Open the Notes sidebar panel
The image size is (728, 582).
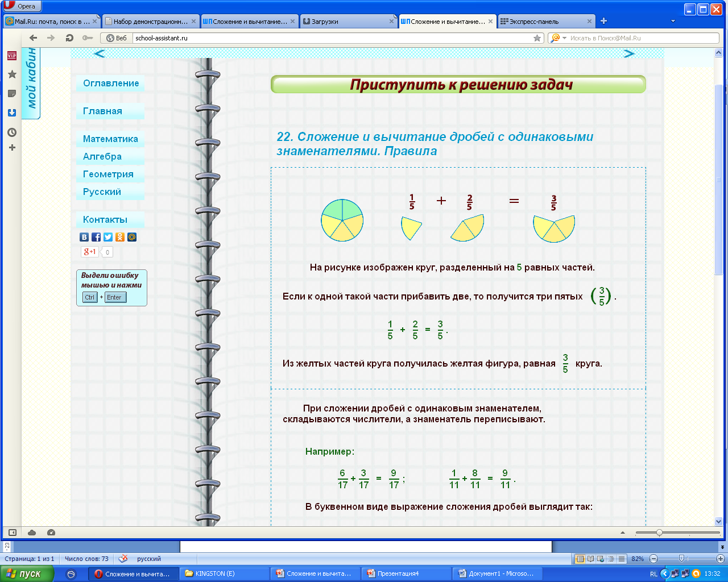tap(11, 94)
